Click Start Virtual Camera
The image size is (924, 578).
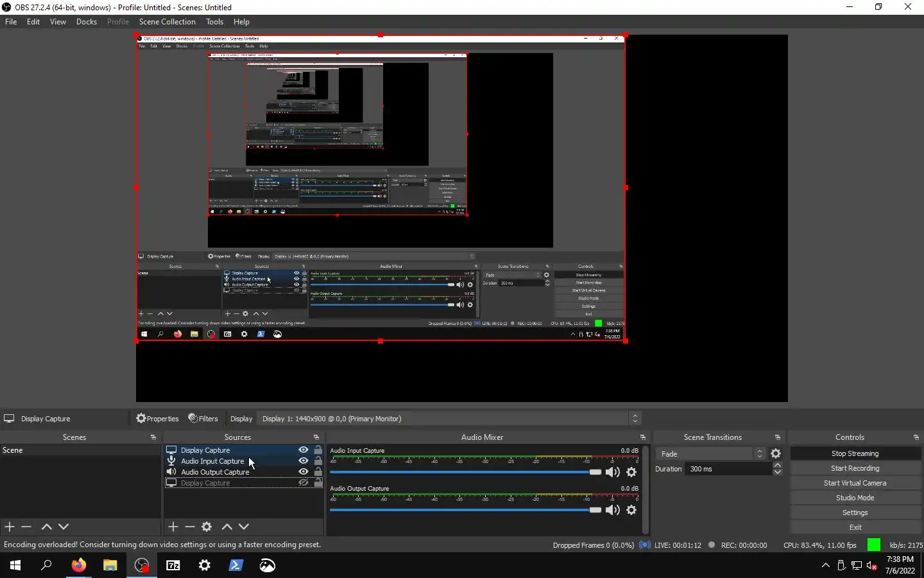(x=855, y=483)
